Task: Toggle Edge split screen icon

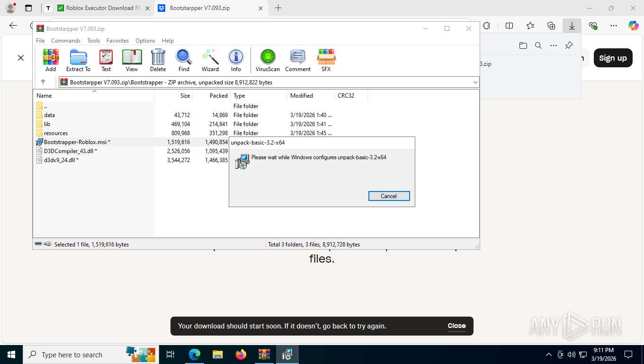Action: [510, 26]
